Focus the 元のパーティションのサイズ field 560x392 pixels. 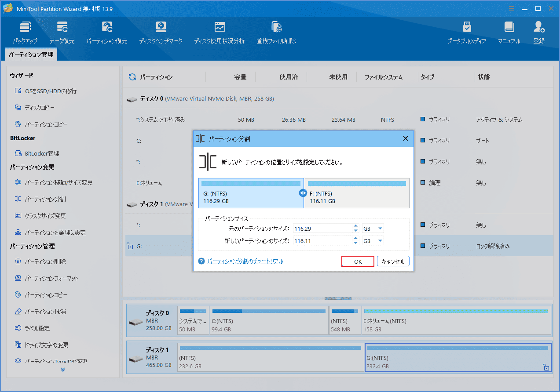pos(322,229)
